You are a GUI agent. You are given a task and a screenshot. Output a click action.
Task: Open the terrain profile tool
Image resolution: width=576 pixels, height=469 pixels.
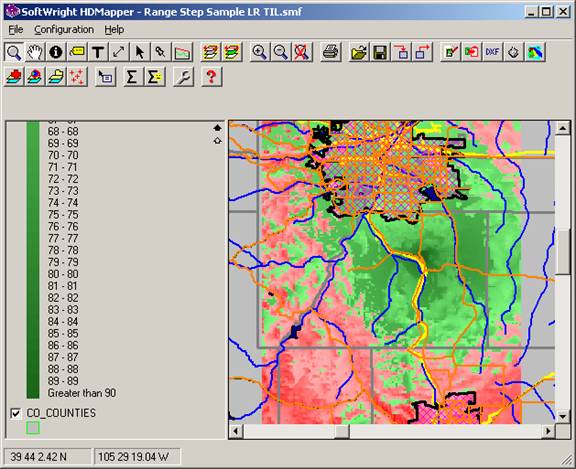(182, 52)
